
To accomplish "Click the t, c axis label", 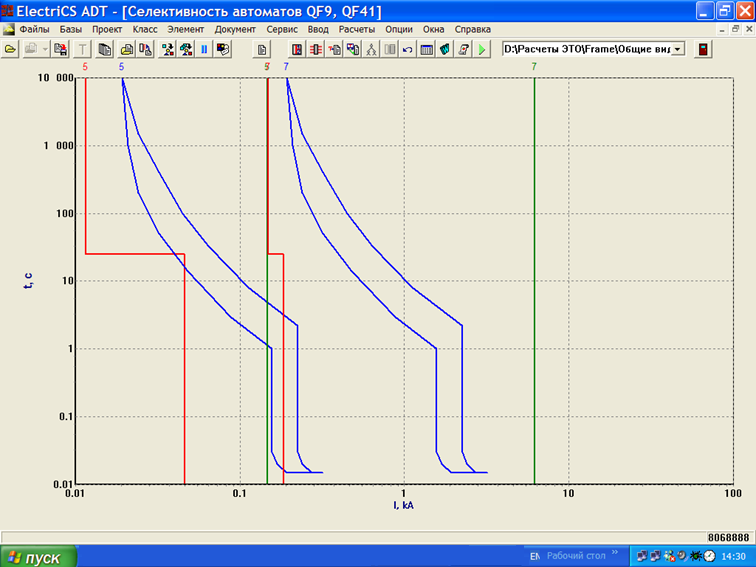I will pos(28,280).
